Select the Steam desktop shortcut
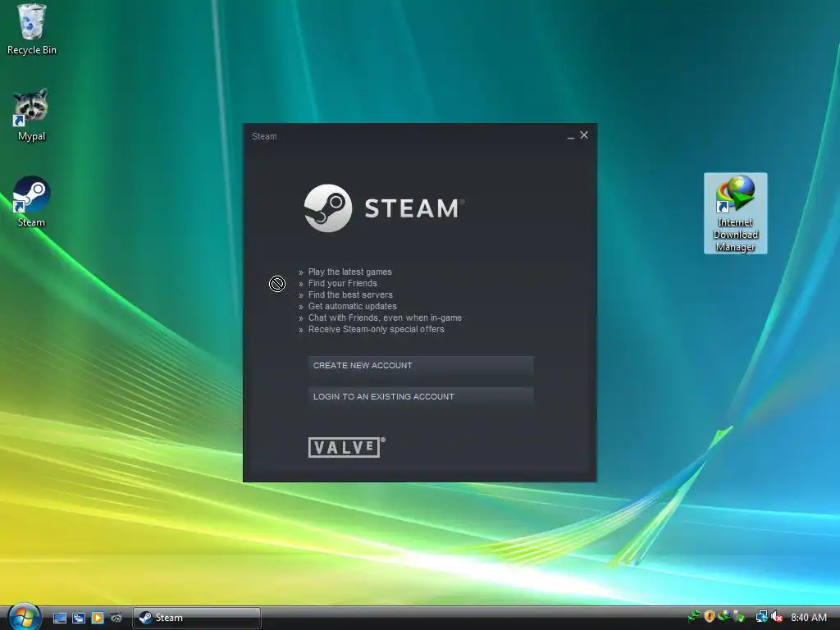The height and width of the screenshot is (630, 840). point(32,202)
